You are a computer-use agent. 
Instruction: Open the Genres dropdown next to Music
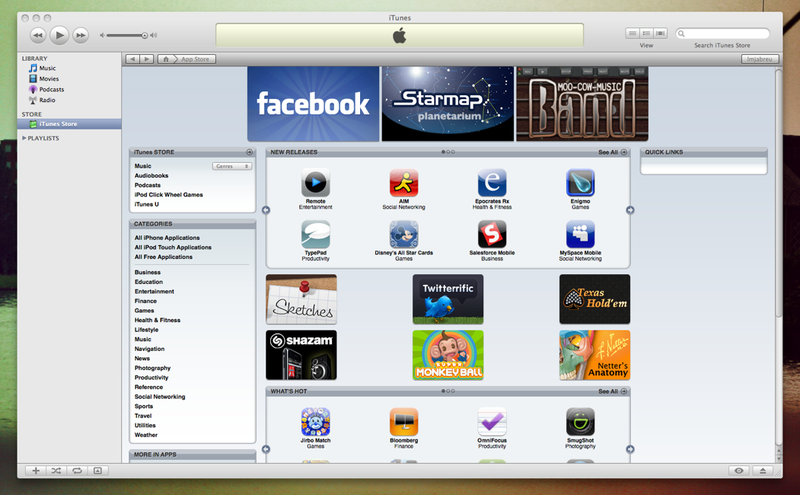[x=232, y=166]
